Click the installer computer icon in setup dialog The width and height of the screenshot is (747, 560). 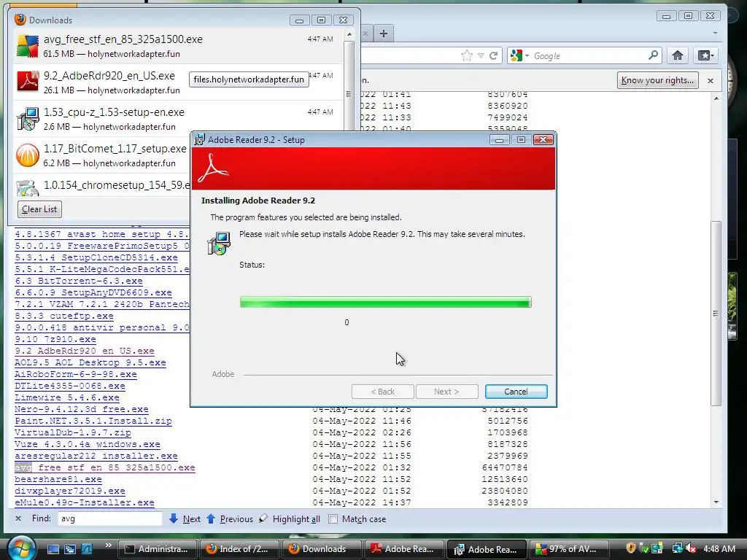click(x=219, y=244)
